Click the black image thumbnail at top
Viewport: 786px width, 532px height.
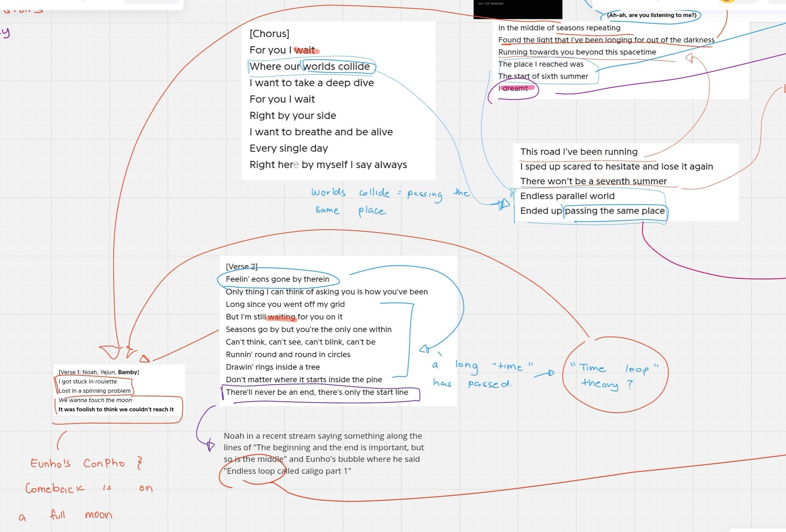(x=517, y=9)
